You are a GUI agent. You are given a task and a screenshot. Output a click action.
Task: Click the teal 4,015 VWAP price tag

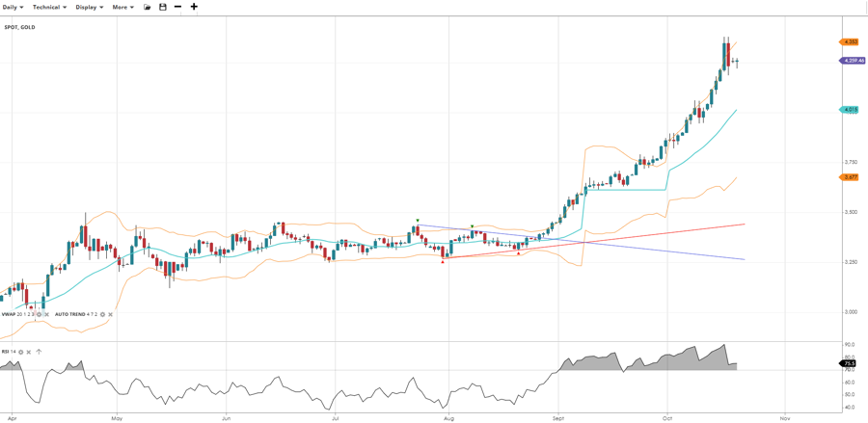pos(850,110)
